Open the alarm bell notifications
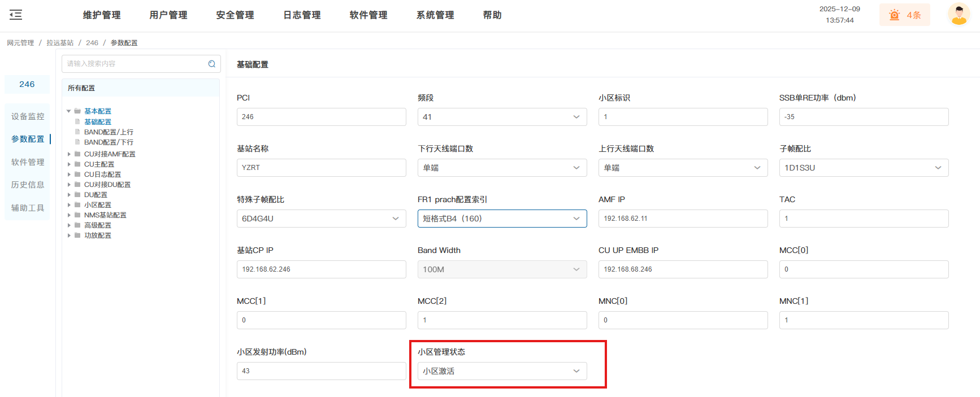Screen dimensions: 980x397 pos(904,15)
